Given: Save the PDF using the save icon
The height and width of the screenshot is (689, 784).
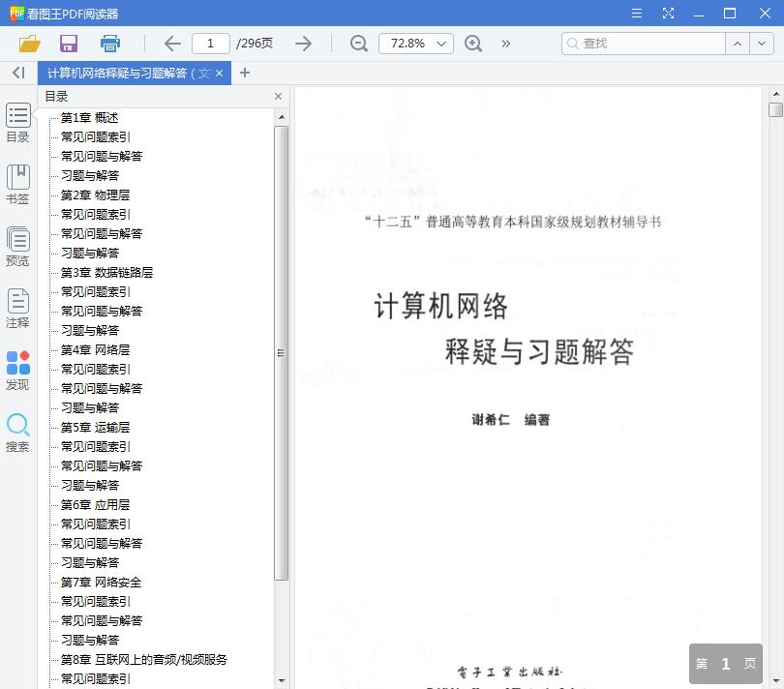Looking at the screenshot, I should point(68,44).
